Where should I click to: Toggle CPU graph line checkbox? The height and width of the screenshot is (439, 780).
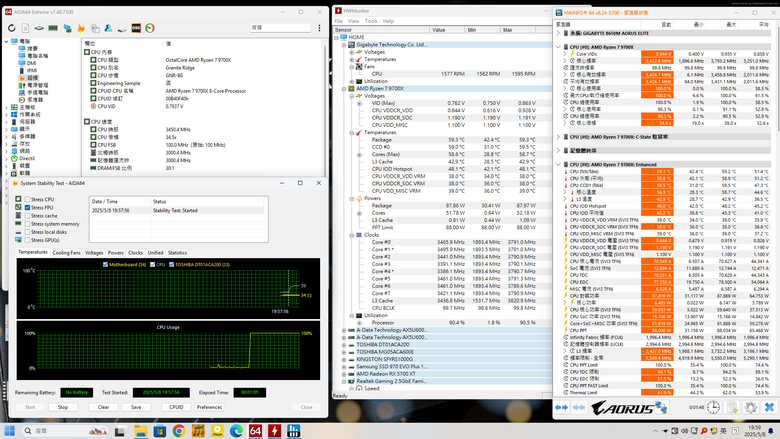pos(153,264)
